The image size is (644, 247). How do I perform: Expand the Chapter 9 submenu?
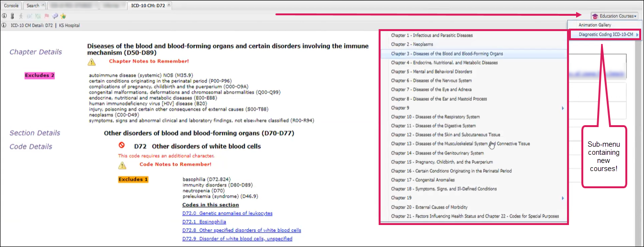click(563, 108)
